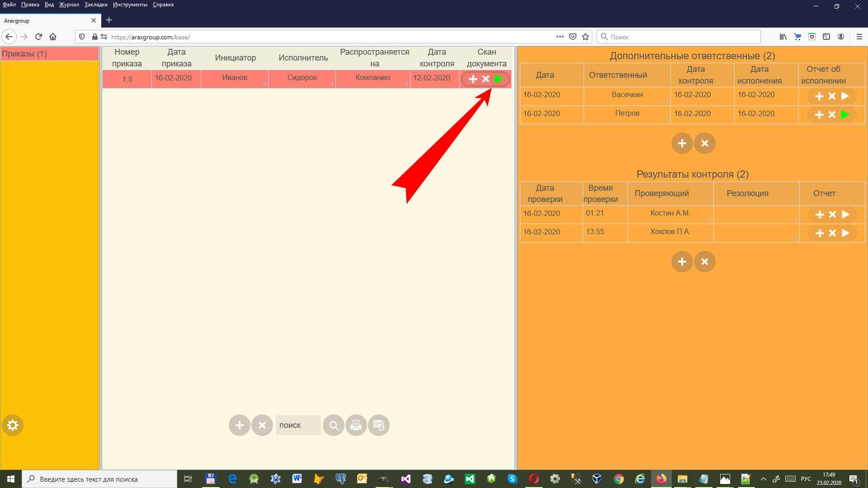The height and width of the screenshot is (488, 868).
Task: Open the Закладки menu
Action: pyautogui.click(x=96, y=5)
